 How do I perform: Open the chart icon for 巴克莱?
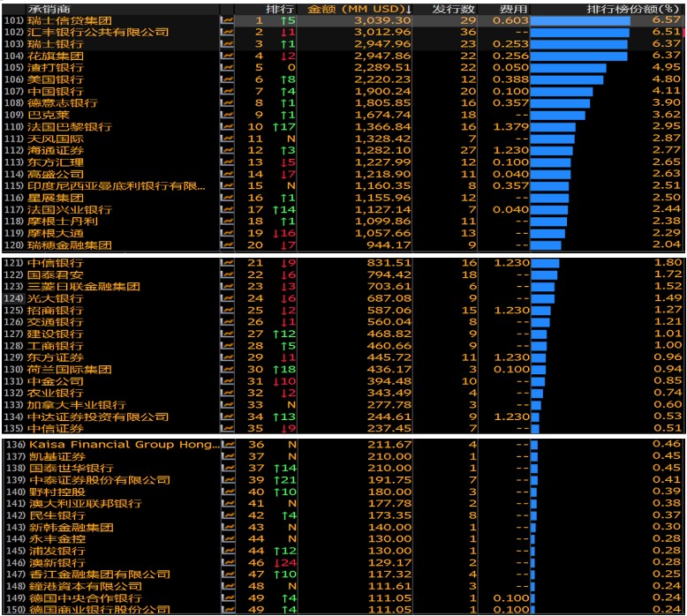pyautogui.click(x=227, y=115)
